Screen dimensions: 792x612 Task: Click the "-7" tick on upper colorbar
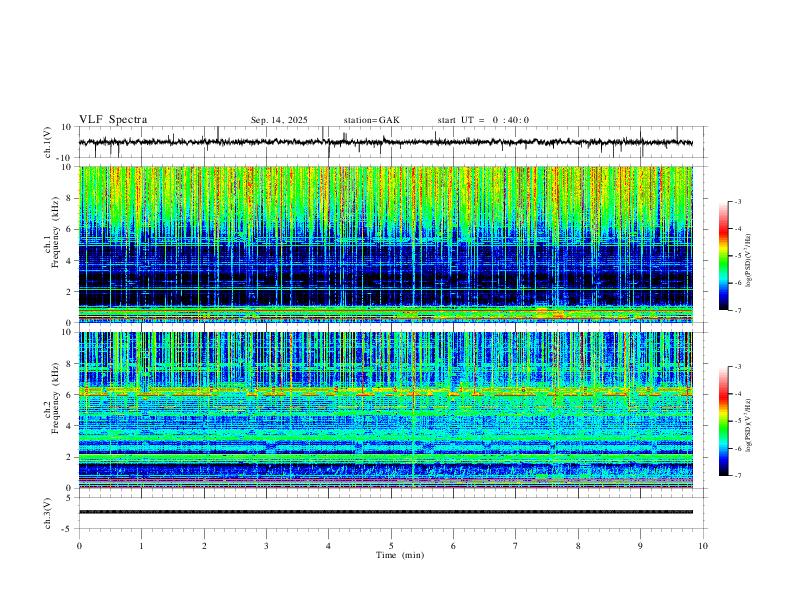[738, 310]
